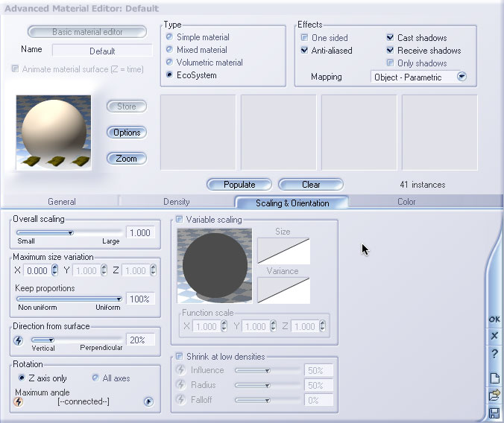This screenshot has width=504, height=423.
Task: Click lightning icon beside Direction from surface
Action: [x=19, y=340]
